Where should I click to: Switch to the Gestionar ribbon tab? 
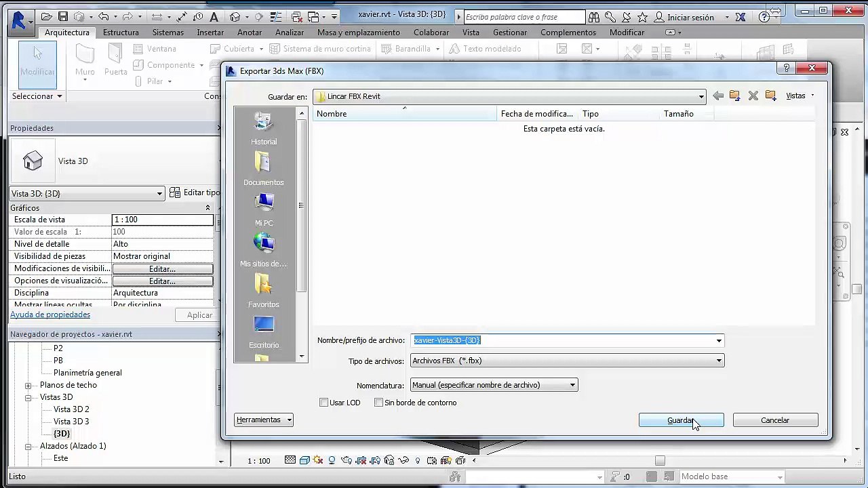[x=510, y=33]
